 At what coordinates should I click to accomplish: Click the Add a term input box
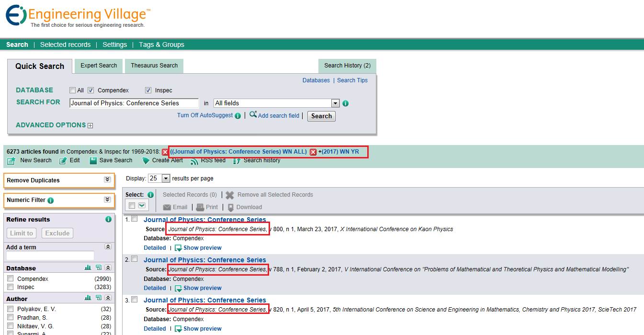pos(50,256)
